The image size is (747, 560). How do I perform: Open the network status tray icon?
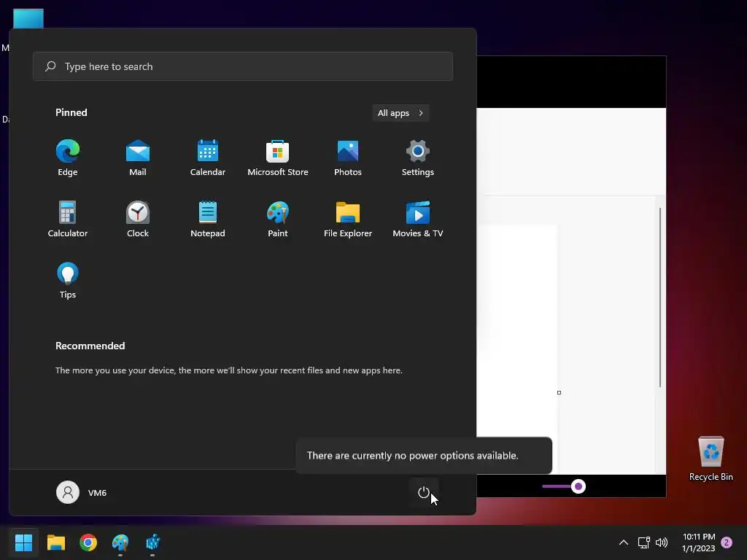pos(644,542)
